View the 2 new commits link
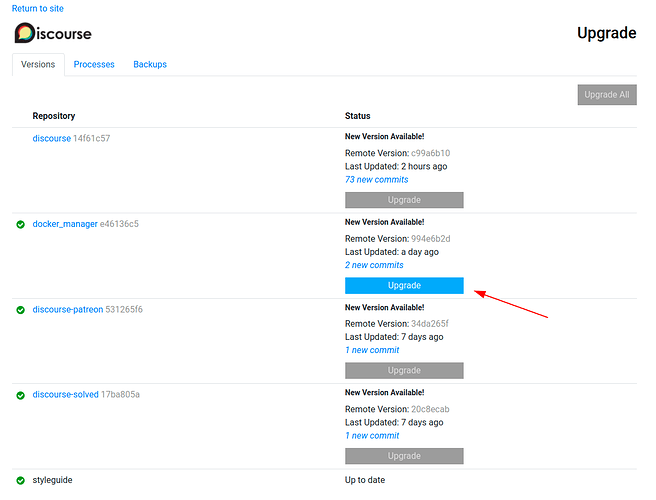This screenshot has height=500, width=656. point(374,265)
